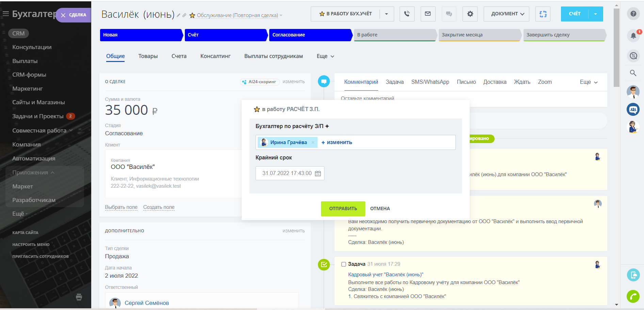Select the SMS/WhatsApp tab
644x310 pixels.
coord(430,82)
